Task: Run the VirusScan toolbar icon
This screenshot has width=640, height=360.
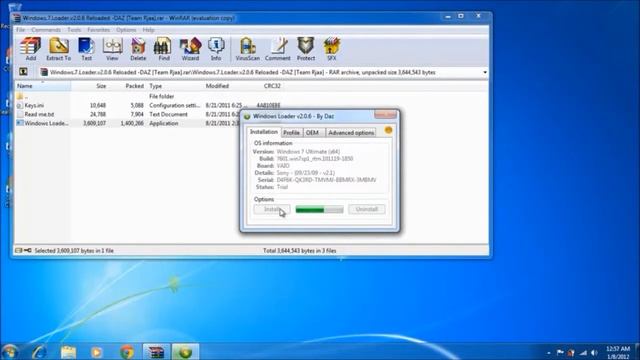Action: (247, 49)
